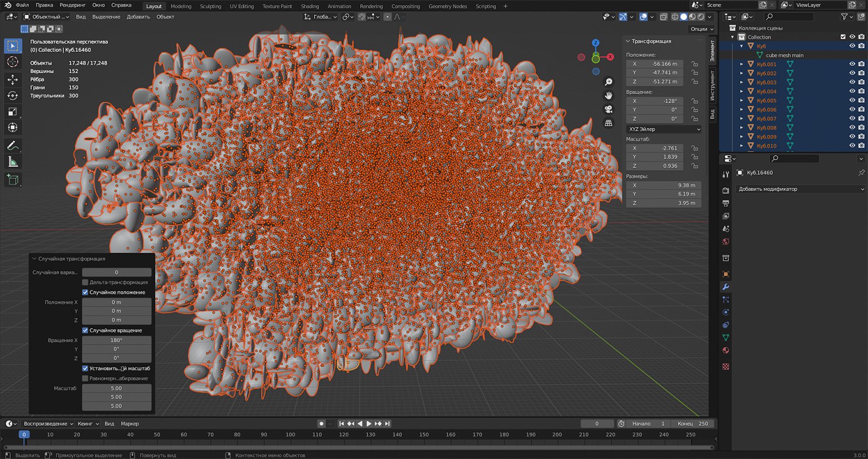Open the Object properties orange square tab
The width and height of the screenshot is (868, 459).
click(726, 274)
